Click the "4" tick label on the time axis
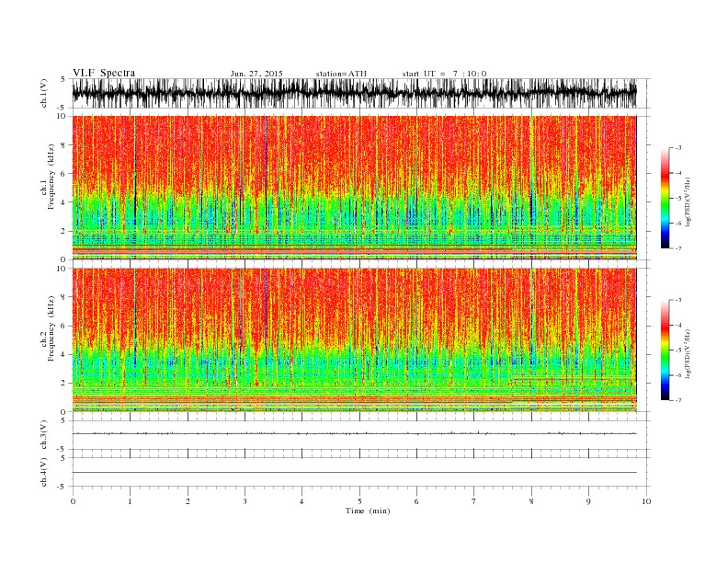Image resolution: width=728 pixels, height=563 pixels. point(301,501)
